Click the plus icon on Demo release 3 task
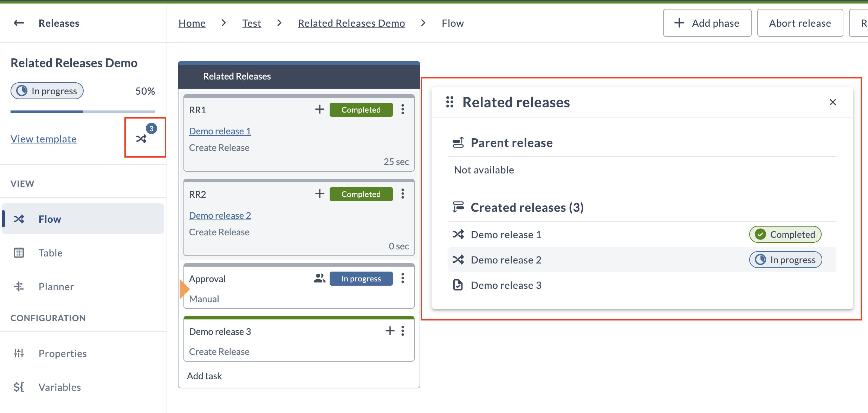Screen dimensions: 868x413 click(390, 331)
